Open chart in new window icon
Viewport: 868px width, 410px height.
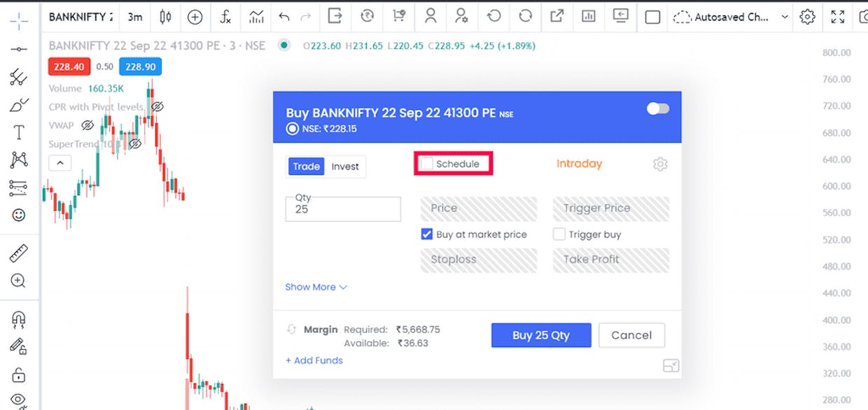point(557,16)
